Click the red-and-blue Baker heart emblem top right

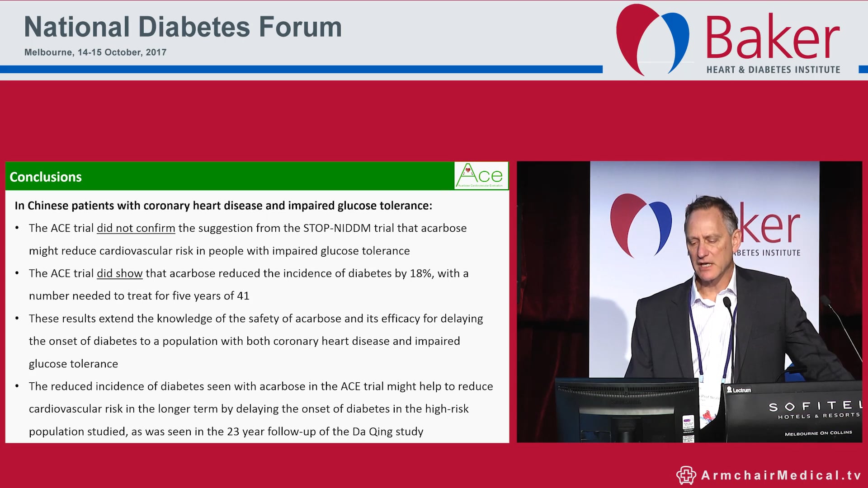tap(652, 38)
